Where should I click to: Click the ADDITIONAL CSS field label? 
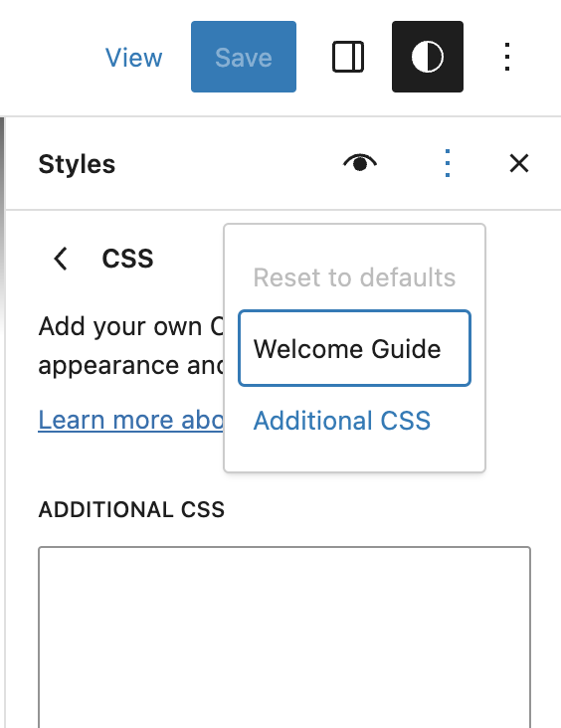tap(131, 509)
